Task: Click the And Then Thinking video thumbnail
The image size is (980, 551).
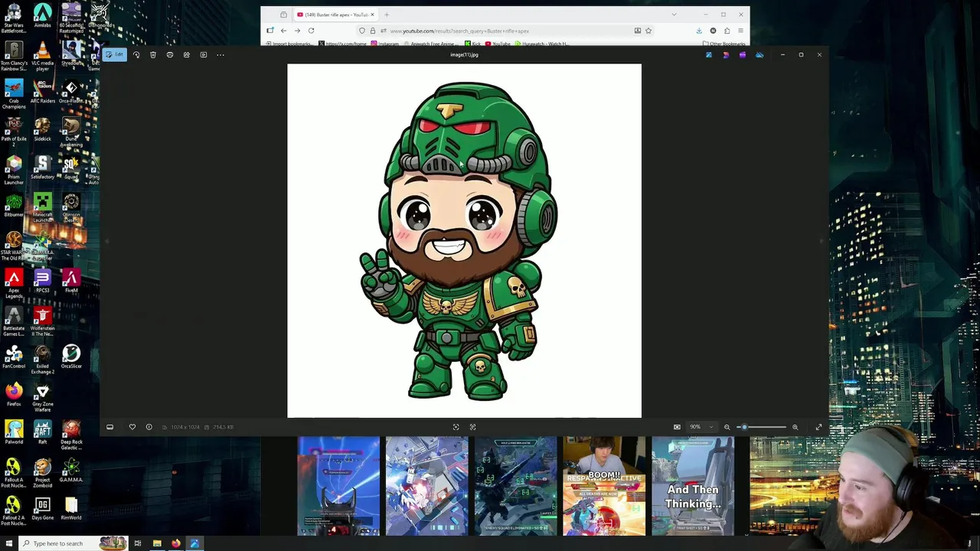Action: pos(693,486)
